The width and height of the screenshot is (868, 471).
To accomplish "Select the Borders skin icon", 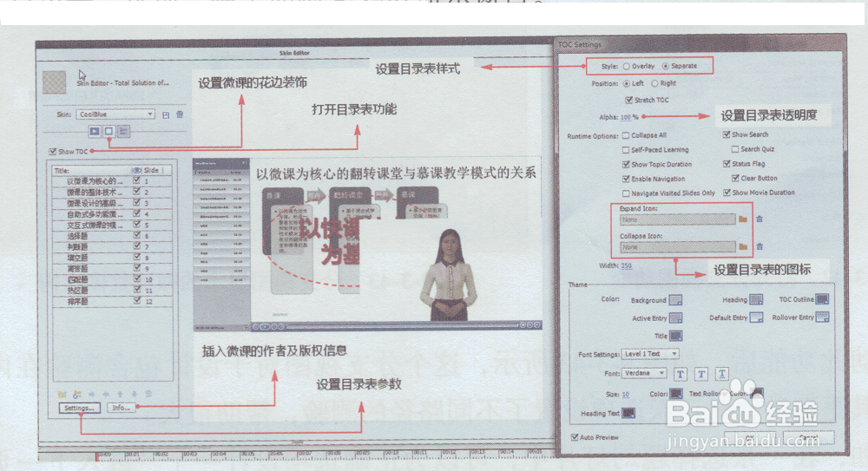I will coord(109,131).
